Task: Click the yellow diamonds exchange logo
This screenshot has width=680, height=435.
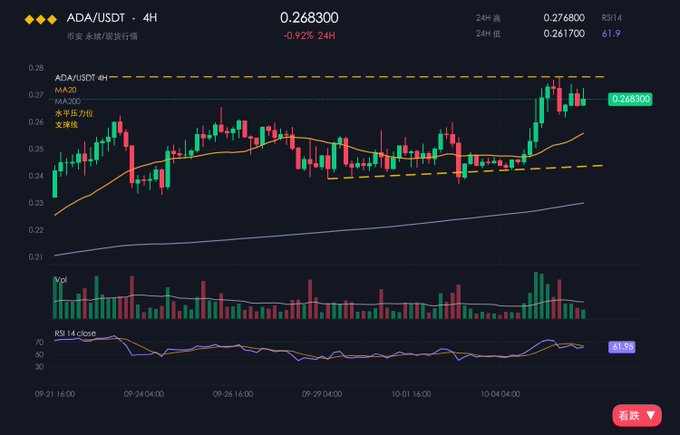Action: point(41,19)
